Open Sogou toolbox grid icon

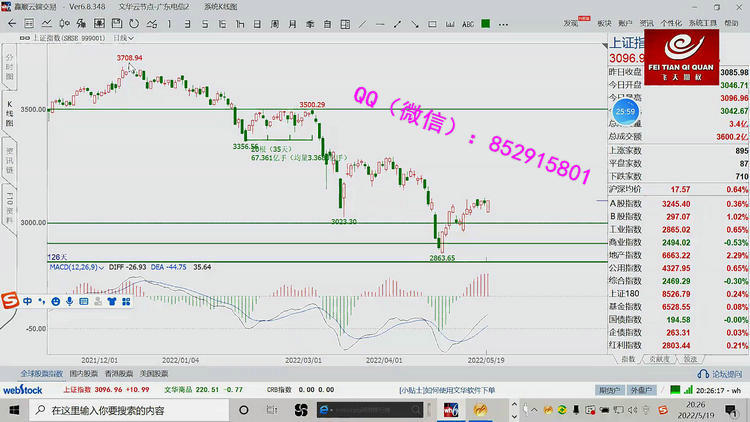click(x=125, y=300)
